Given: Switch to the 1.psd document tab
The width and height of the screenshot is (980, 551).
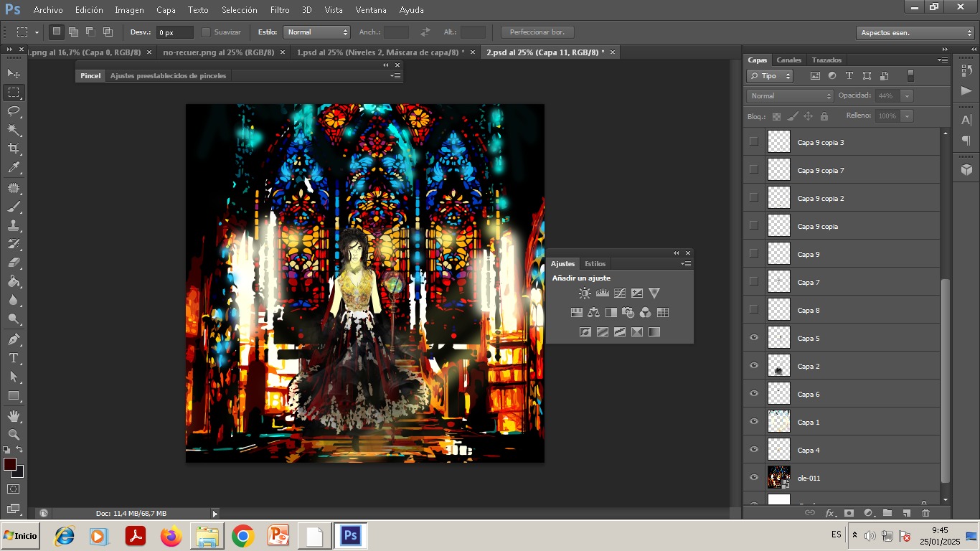Looking at the screenshot, I should (x=381, y=52).
